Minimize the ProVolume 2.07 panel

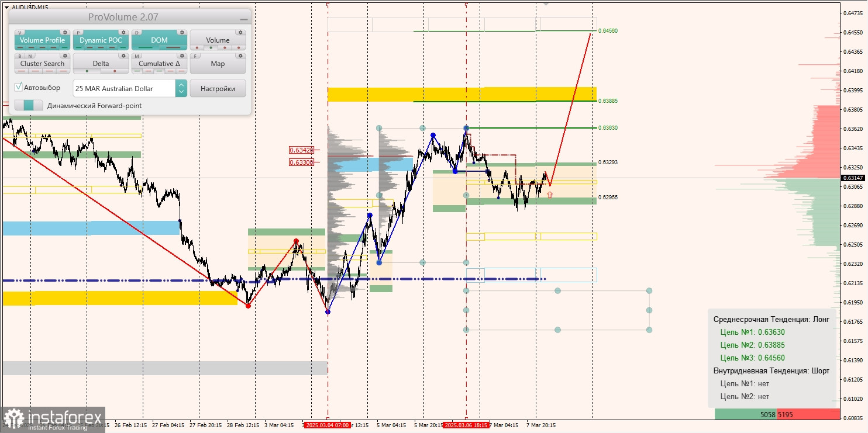pos(244,19)
